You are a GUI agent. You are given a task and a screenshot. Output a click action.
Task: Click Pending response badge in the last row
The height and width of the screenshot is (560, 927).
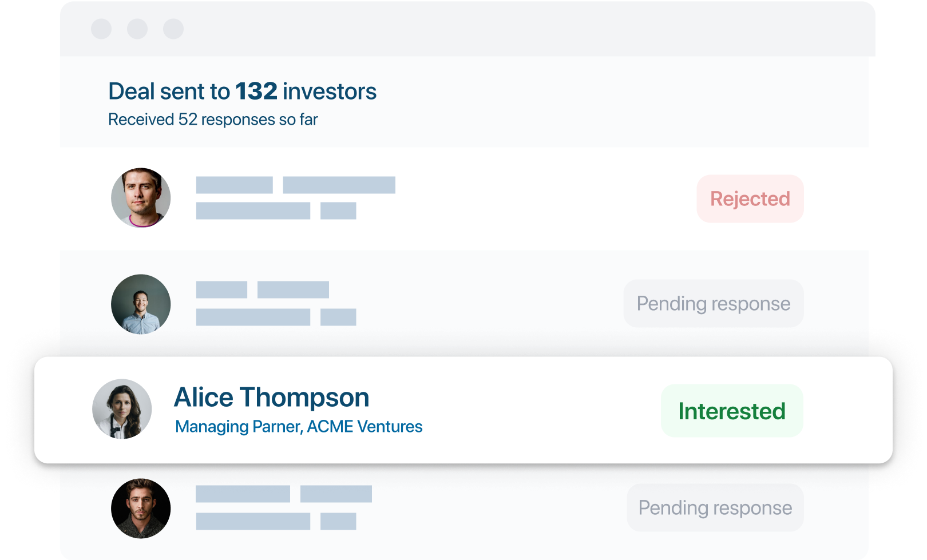pyautogui.click(x=715, y=508)
